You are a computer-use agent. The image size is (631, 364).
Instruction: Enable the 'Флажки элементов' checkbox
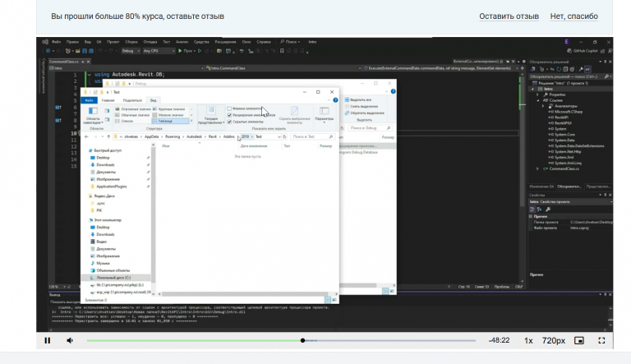click(230, 108)
